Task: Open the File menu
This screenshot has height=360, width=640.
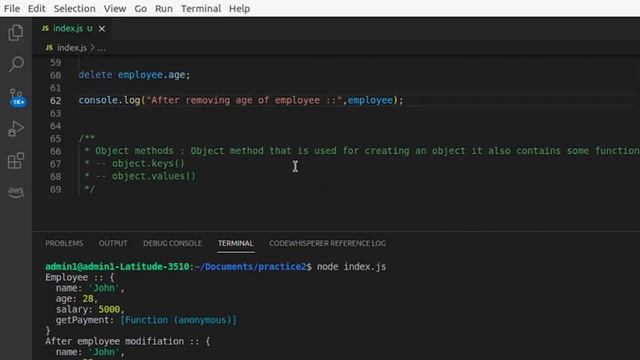Action: 12,9
